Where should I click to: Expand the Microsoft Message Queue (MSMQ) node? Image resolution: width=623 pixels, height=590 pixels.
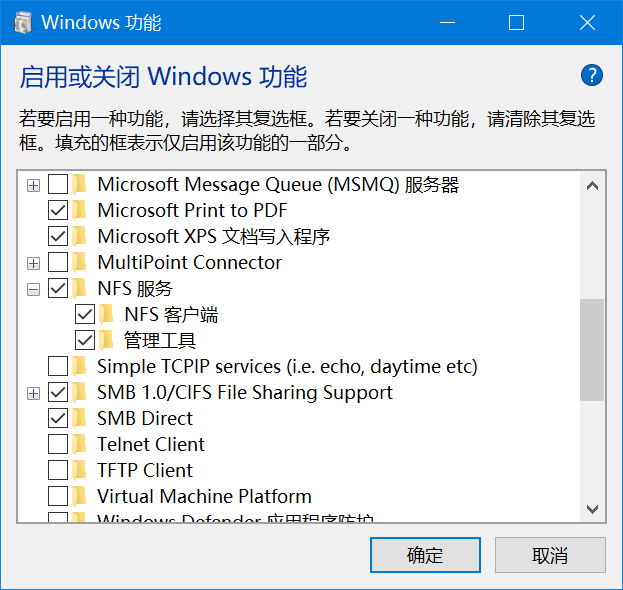click(x=33, y=185)
